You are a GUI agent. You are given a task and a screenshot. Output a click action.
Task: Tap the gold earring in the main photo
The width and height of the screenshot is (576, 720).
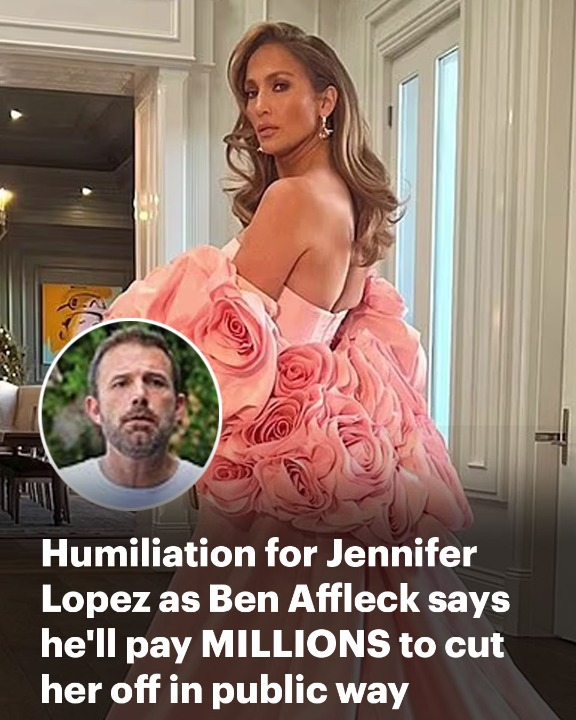[325, 127]
